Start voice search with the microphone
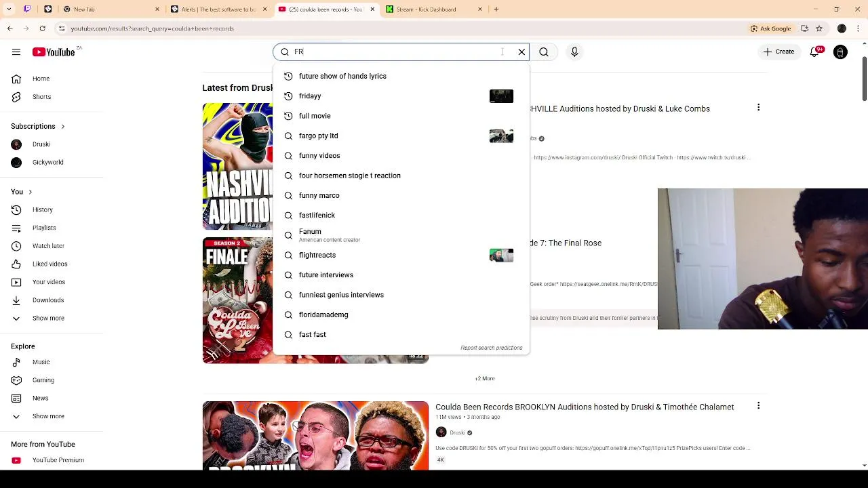Image resolution: width=868 pixels, height=488 pixels. (574, 52)
